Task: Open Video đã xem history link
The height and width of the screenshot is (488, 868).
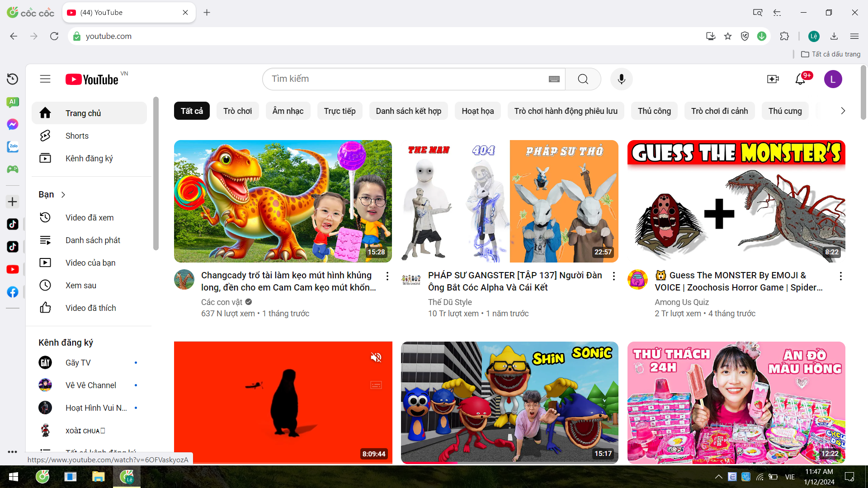Action: tap(90, 217)
